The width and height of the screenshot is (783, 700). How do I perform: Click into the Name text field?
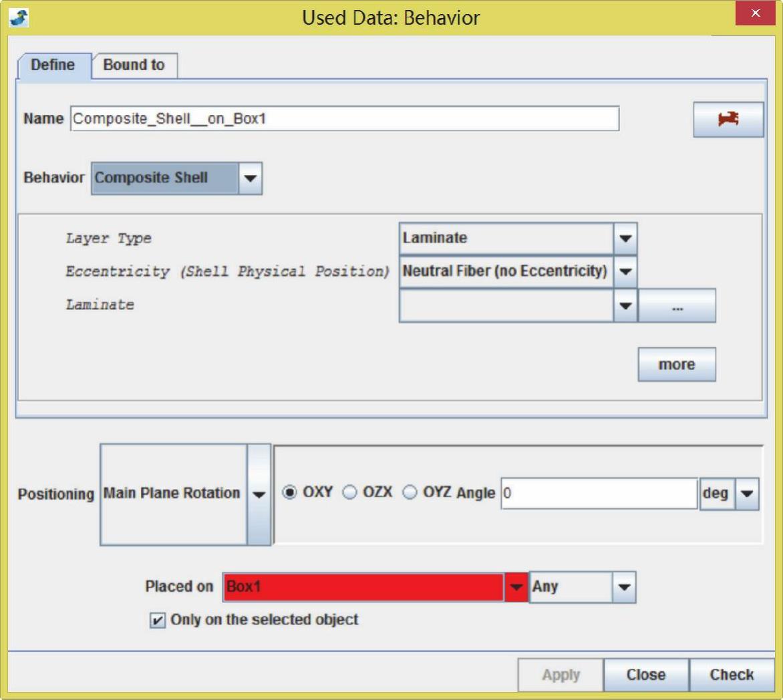point(344,119)
